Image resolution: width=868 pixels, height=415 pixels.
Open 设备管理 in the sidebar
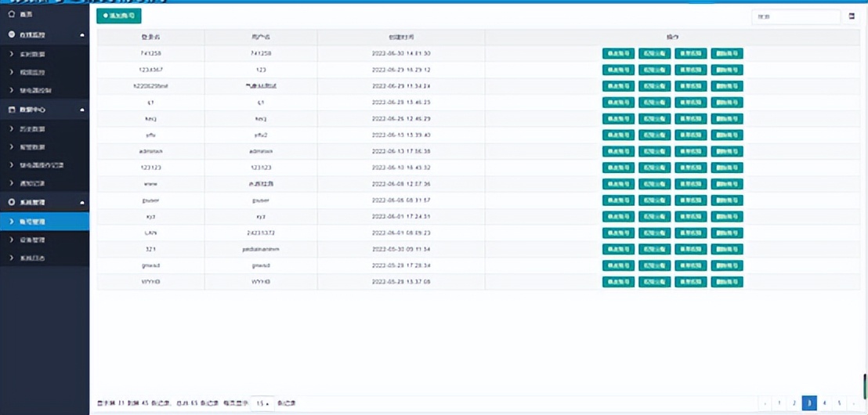[x=33, y=240]
